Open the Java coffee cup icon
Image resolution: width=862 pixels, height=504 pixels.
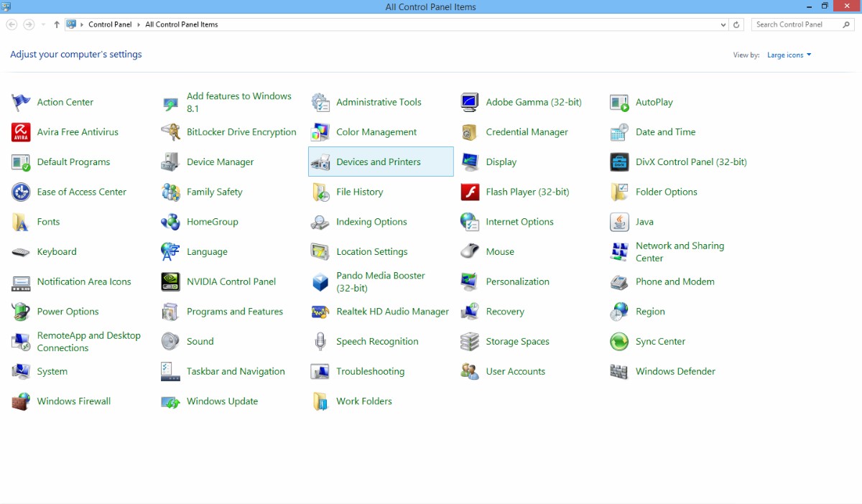[619, 222]
